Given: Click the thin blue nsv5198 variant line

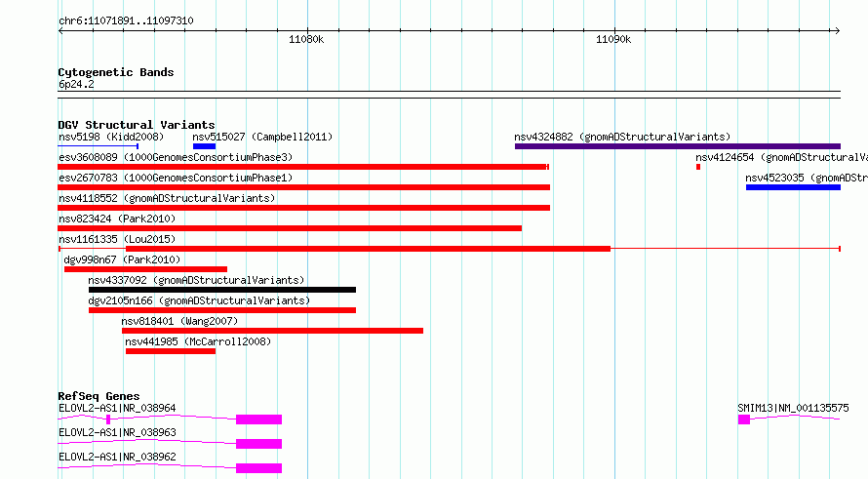Looking at the screenshot, I should [98, 146].
